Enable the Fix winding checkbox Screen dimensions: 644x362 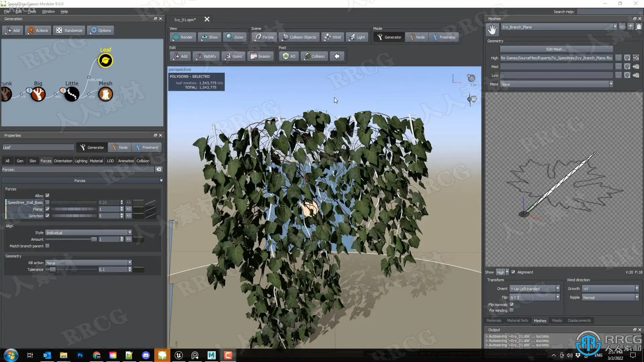click(512, 310)
